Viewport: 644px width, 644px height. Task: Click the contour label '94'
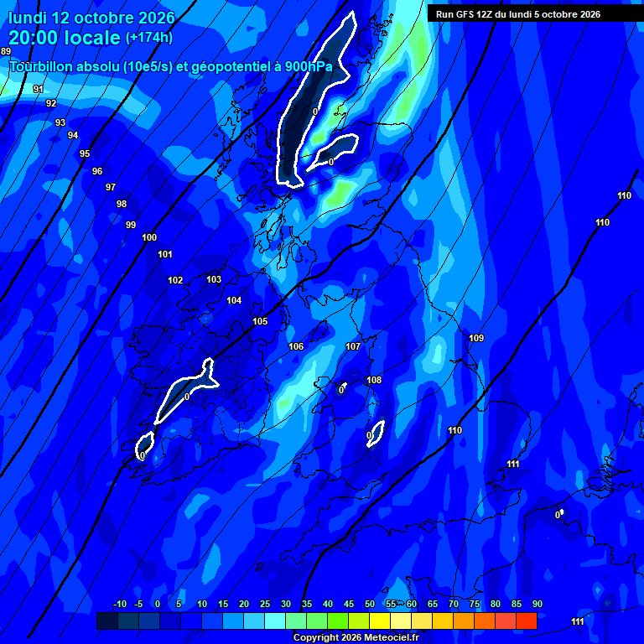(73, 135)
